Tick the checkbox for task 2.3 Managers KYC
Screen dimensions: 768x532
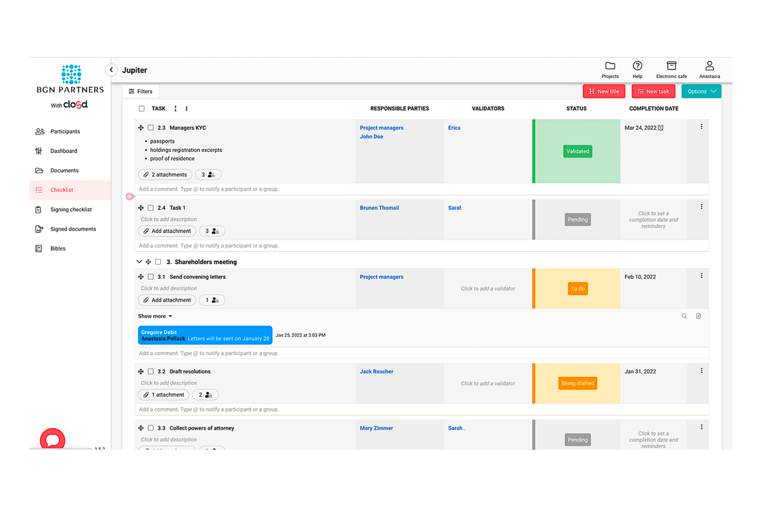pos(151,128)
